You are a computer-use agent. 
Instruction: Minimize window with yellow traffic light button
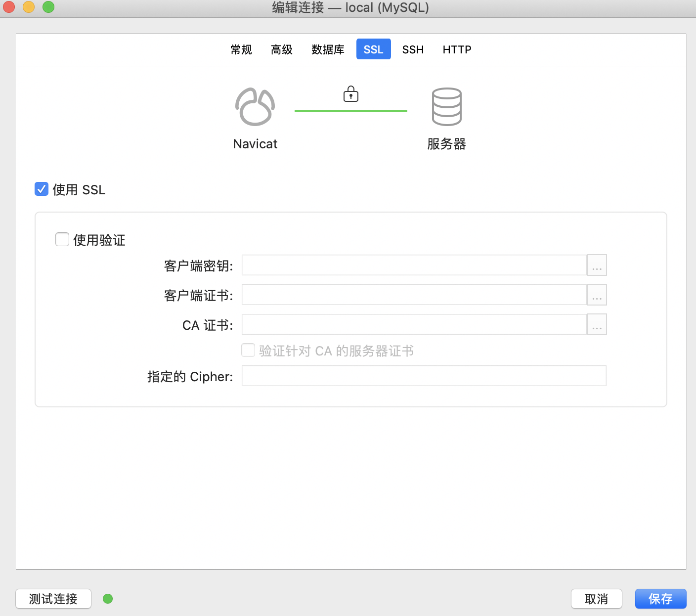click(29, 7)
